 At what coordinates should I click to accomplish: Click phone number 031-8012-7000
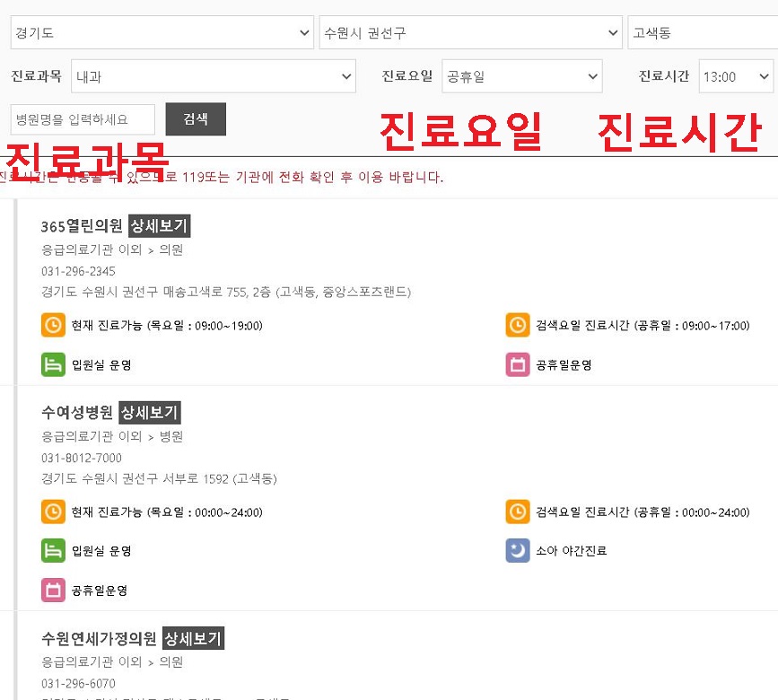point(82,458)
